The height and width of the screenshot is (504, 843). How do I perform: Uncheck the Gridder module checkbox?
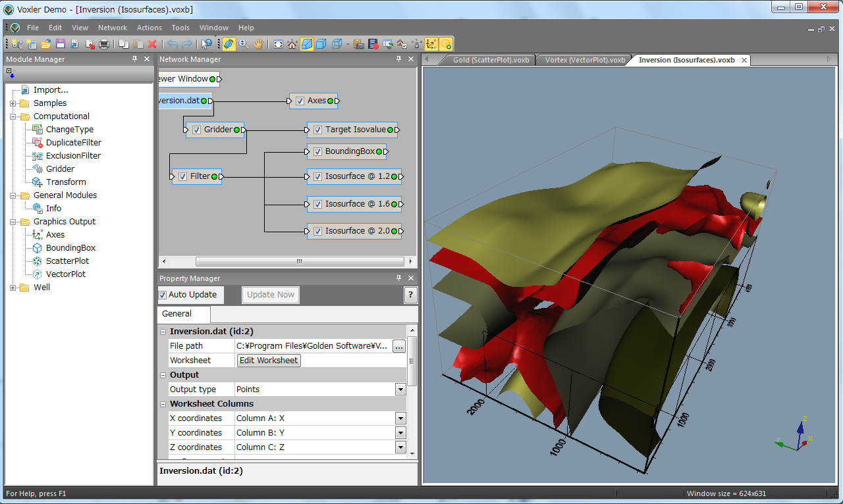click(196, 130)
